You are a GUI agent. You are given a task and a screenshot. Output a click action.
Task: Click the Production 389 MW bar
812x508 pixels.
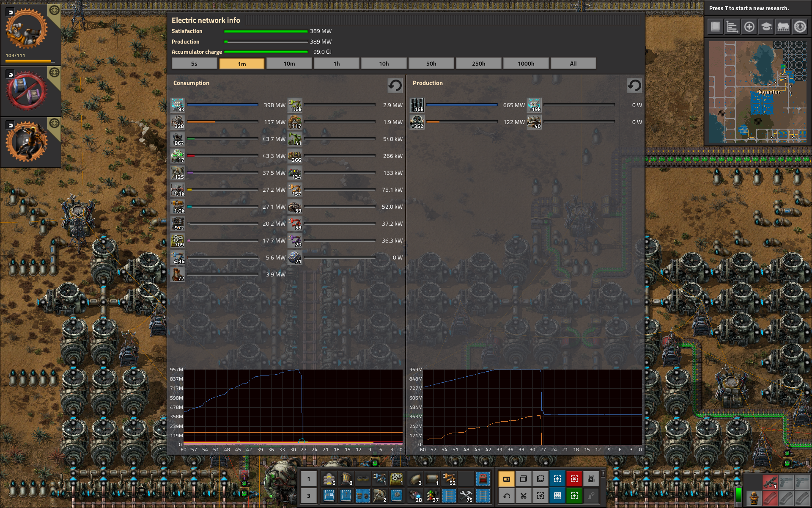[x=266, y=41]
